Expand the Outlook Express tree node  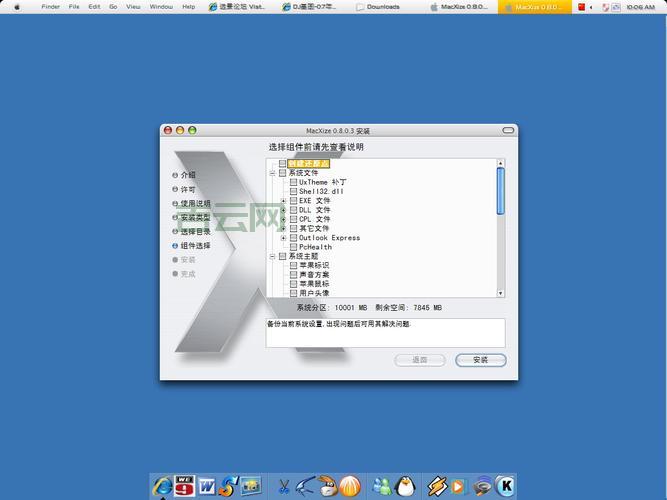pos(283,238)
